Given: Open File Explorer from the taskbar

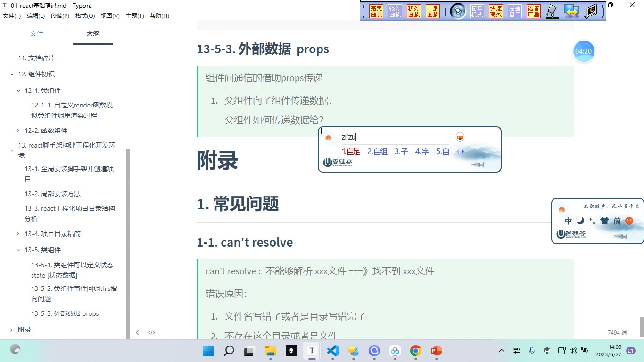Looking at the screenshot, I should tap(270, 351).
